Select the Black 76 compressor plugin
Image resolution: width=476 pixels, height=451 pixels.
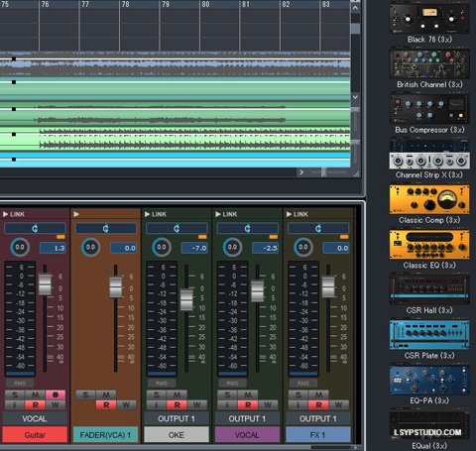click(x=429, y=18)
